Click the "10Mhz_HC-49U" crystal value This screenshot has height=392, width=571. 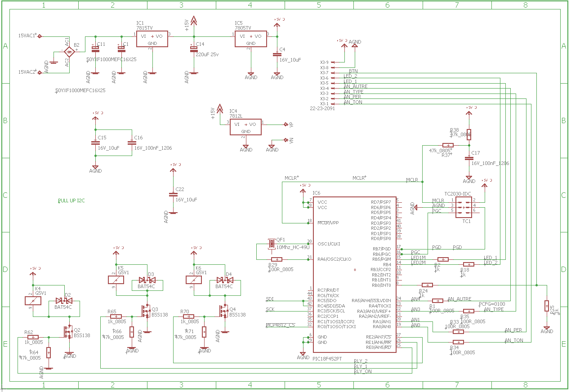(x=293, y=247)
